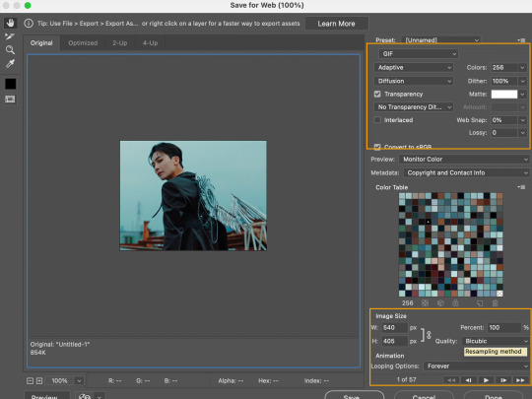Screen dimensions: 532x399
Task: Delete selected color trash icon
Action: click(495, 303)
